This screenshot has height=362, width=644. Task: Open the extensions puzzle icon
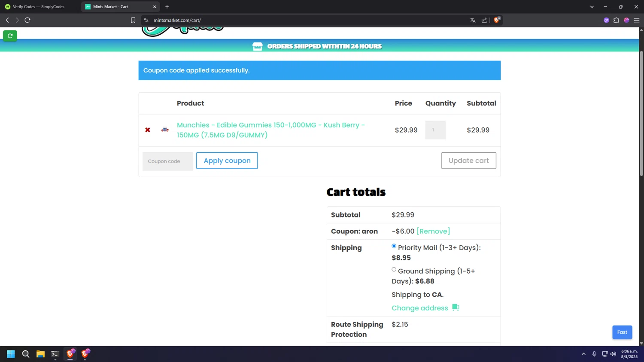[x=616, y=20]
